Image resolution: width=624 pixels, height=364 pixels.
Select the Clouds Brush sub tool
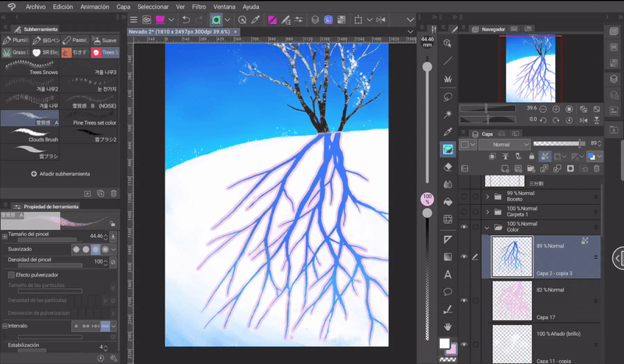coord(30,135)
